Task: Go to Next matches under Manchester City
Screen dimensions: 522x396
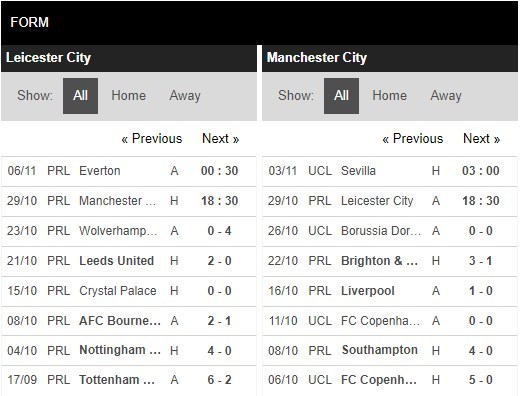Action: (482, 138)
